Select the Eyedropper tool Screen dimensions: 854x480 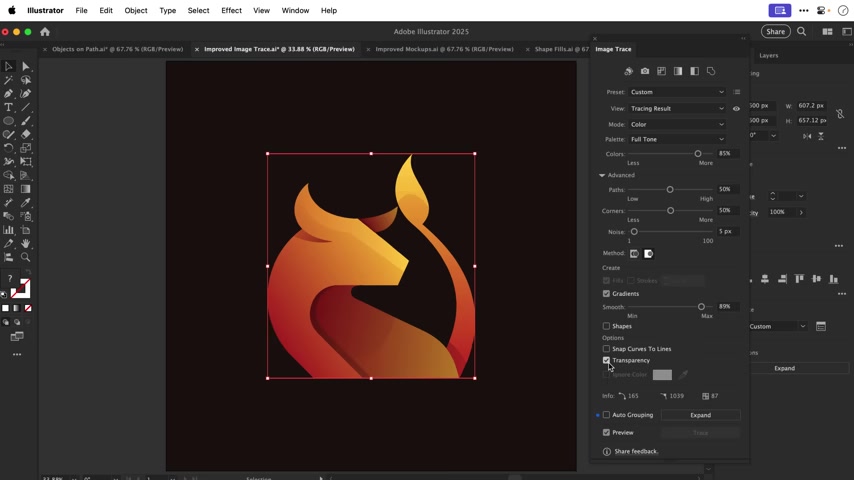coord(26,203)
